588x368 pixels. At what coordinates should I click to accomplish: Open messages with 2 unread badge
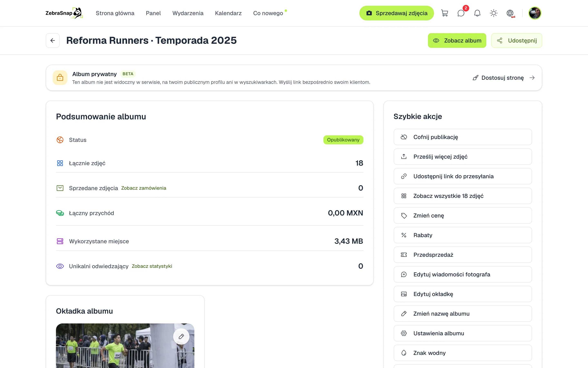click(x=461, y=13)
